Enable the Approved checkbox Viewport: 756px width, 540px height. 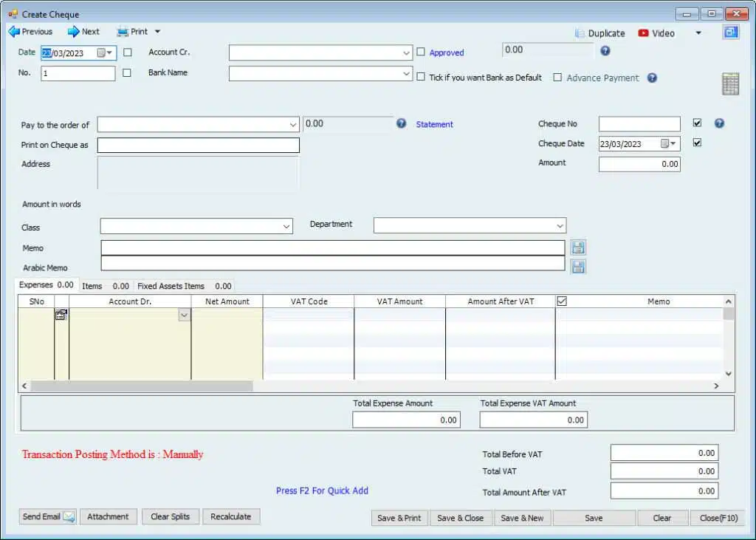coord(421,52)
